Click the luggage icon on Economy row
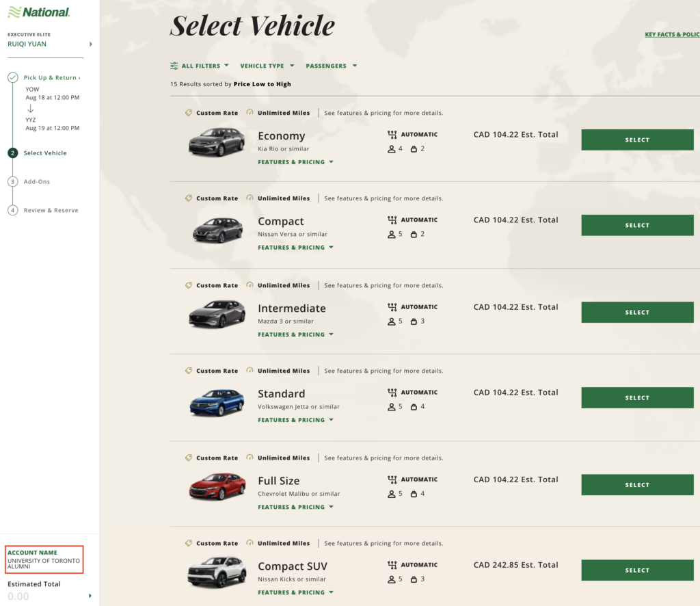700x606 pixels. click(x=414, y=148)
